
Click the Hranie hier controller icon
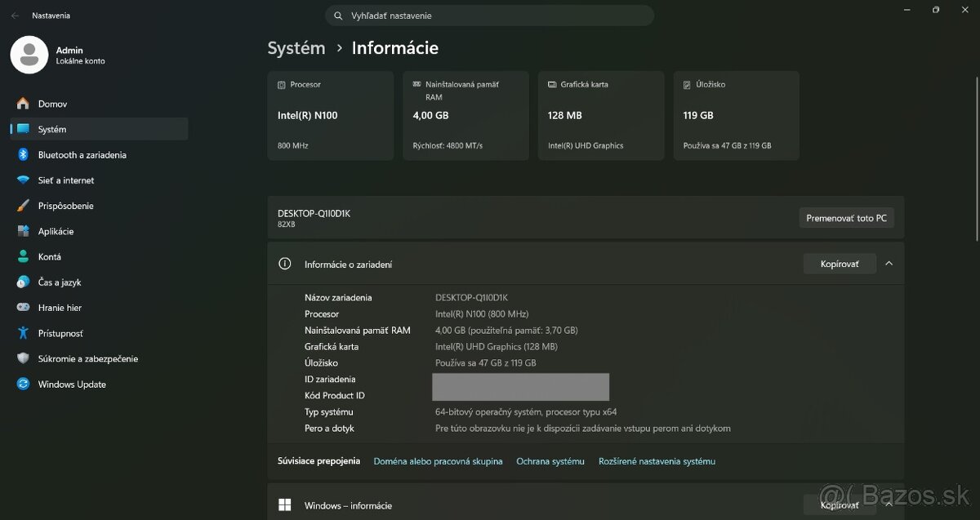23,308
